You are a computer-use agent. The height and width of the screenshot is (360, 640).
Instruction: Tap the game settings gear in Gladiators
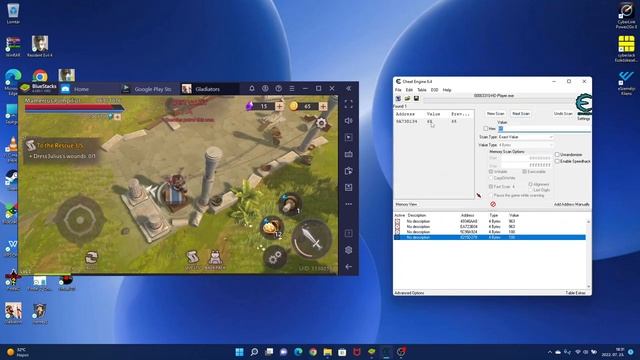pos(321,123)
